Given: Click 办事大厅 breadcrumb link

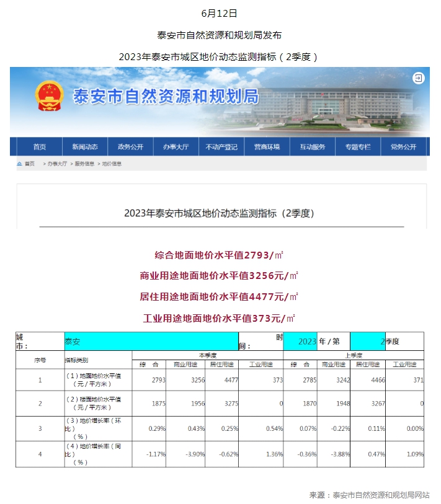Looking at the screenshot, I should click(57, 164).
